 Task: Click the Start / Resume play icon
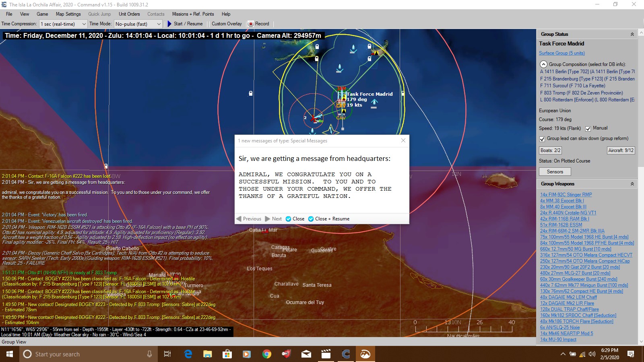click(169, 24)
